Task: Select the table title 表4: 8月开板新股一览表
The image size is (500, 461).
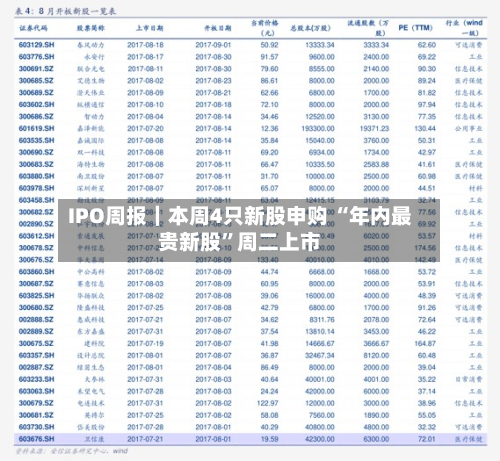Action: point(65,11)
